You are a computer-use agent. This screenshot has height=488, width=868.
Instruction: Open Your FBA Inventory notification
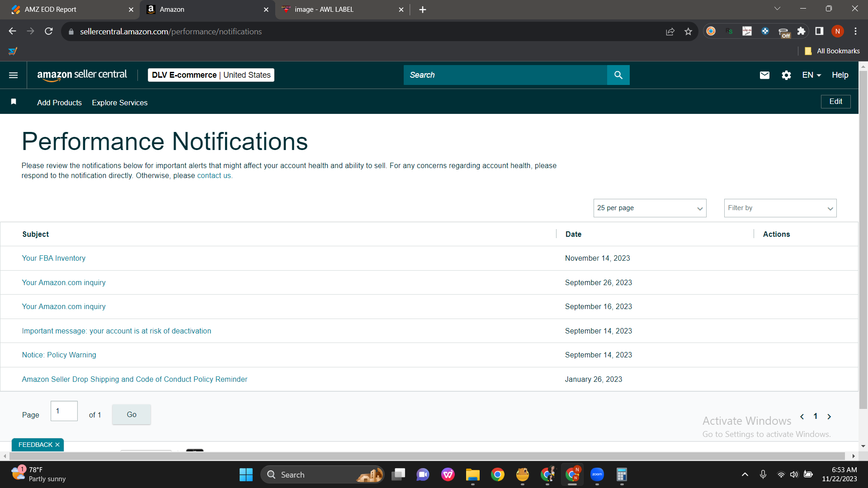point(54,258)
